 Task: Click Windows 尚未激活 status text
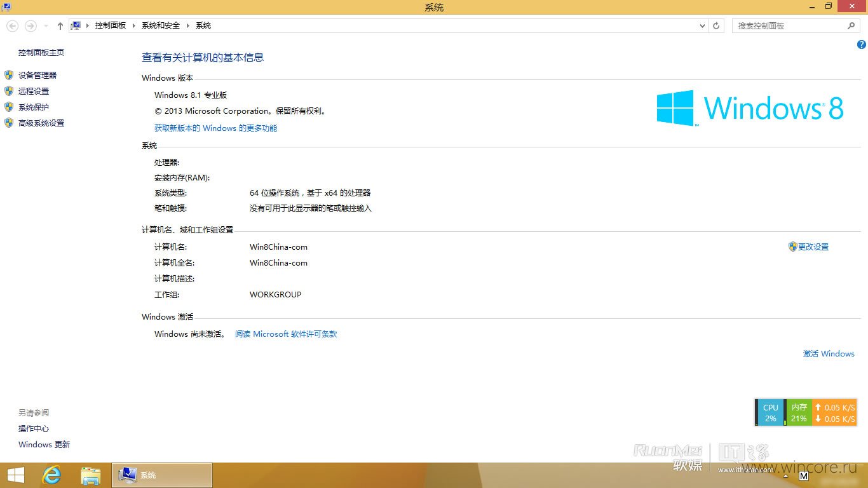click(190, 334)
